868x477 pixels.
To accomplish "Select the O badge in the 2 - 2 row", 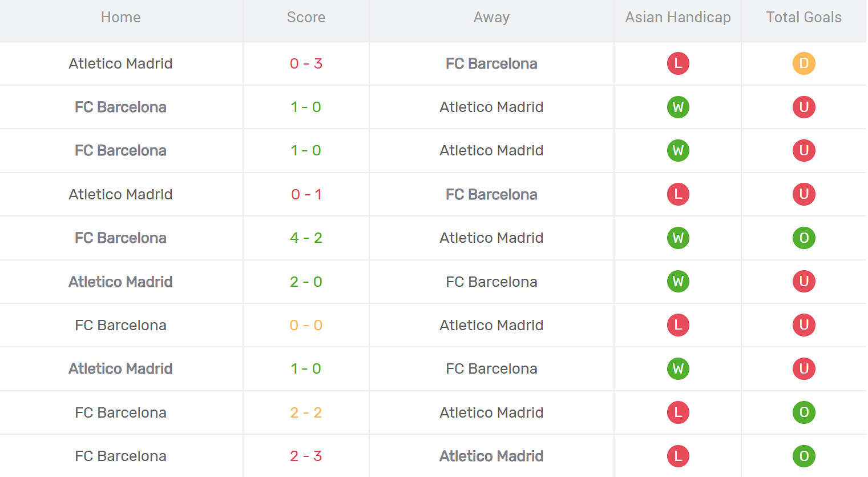I will pos(804,412).
